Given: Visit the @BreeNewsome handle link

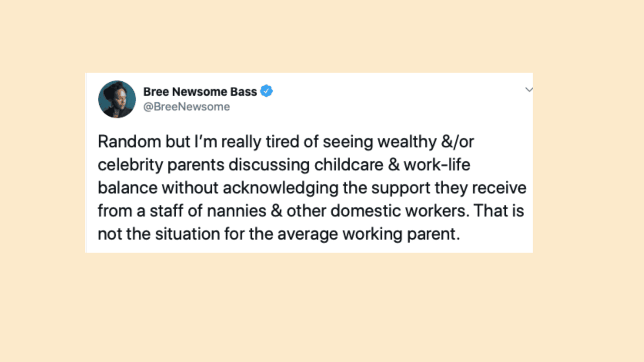Looking at the screenshot, I should point(186,107).
